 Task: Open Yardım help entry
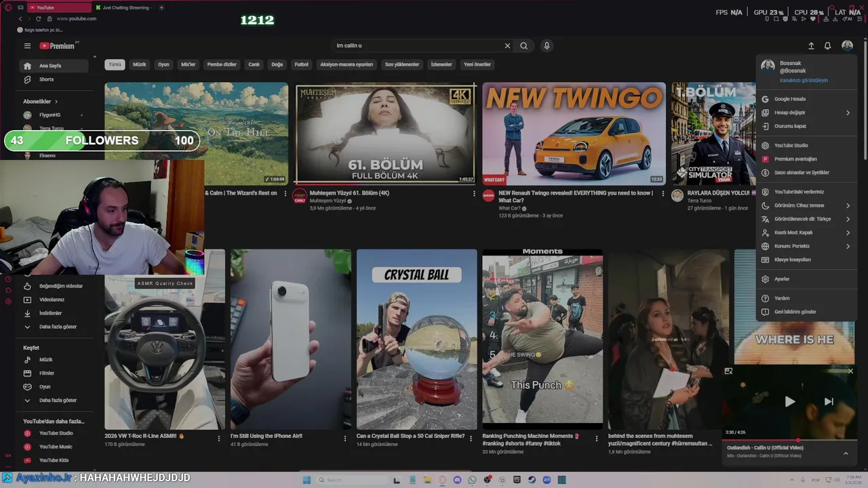pos(806,298)
